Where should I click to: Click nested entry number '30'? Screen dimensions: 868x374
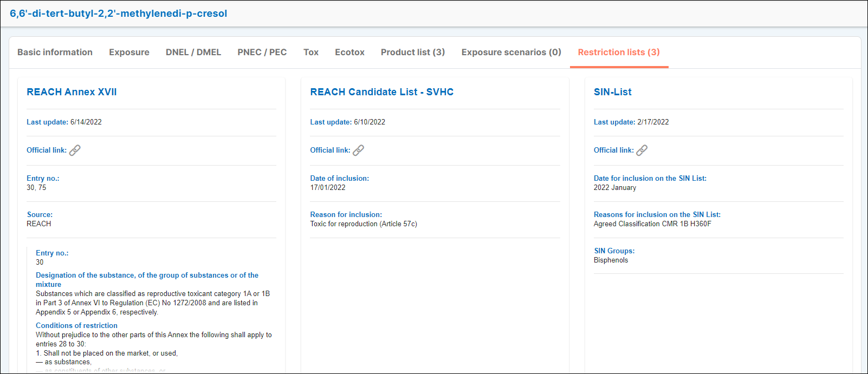pos(40,262)
